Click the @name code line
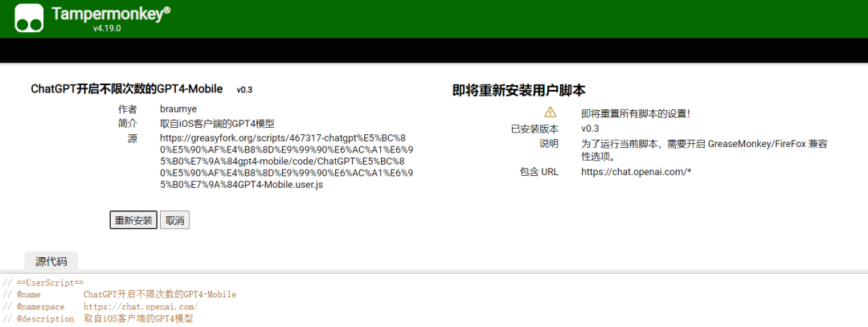This screenshot has height=327, width=868. click(x=119, y=295)
